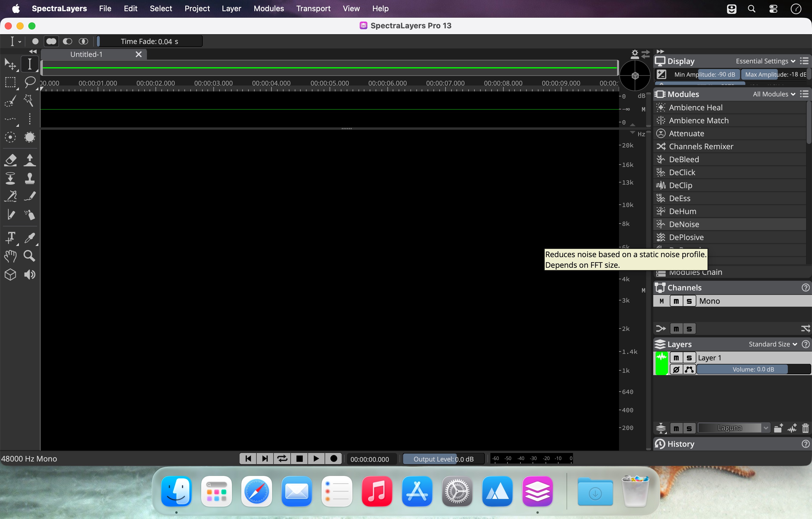
Task: Adjust the Layer 1 Volume slider
Action: click(x=753, y=369)
